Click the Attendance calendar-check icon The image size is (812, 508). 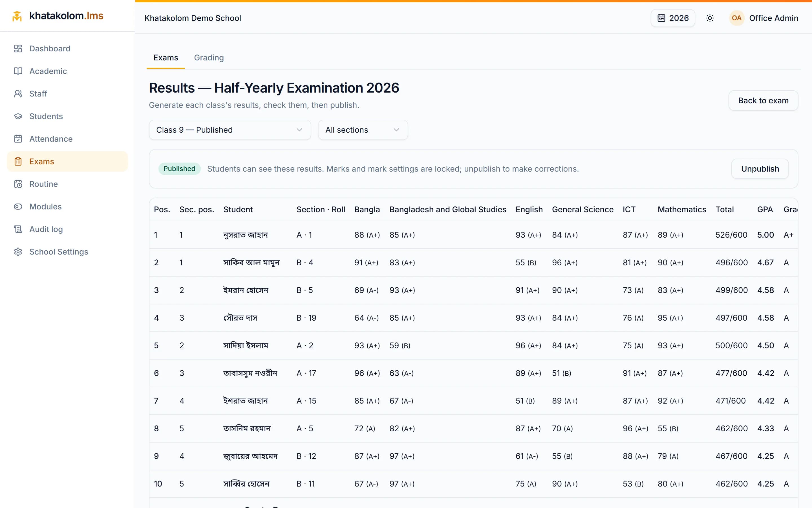coord(18,139)
